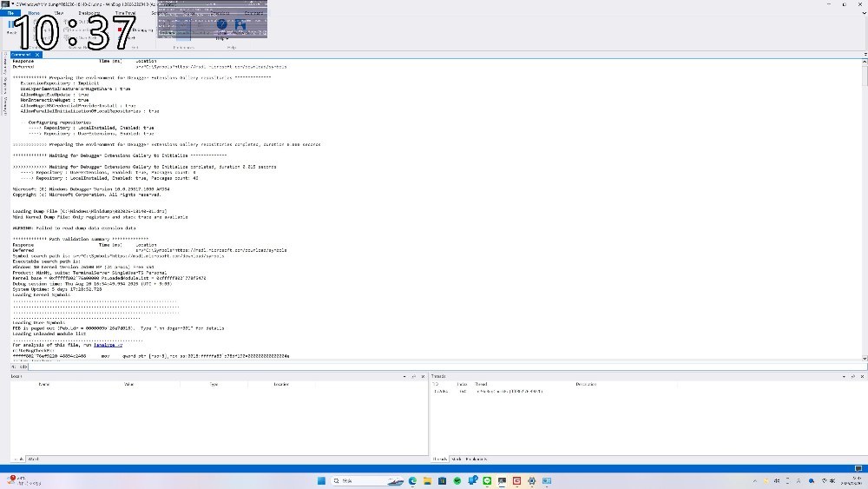Click the TID column header in Threads

coord(436,384)
